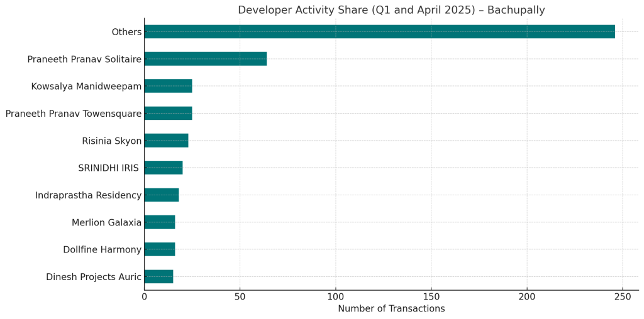Click the x-axis tick value 100
The width and height of the screenshot is (644, 319).
(x=336, y=296)
